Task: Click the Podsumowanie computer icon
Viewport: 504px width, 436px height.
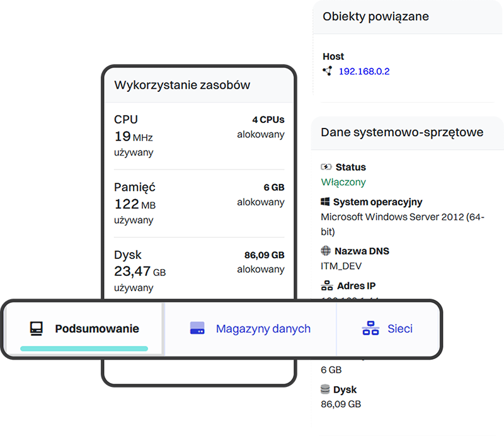Action: (x=37, y=329)
